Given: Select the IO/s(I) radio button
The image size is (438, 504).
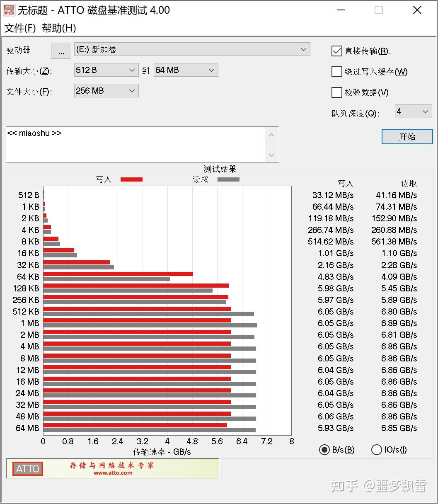Looking at the screenshot, I should click(x=377, y=449).
